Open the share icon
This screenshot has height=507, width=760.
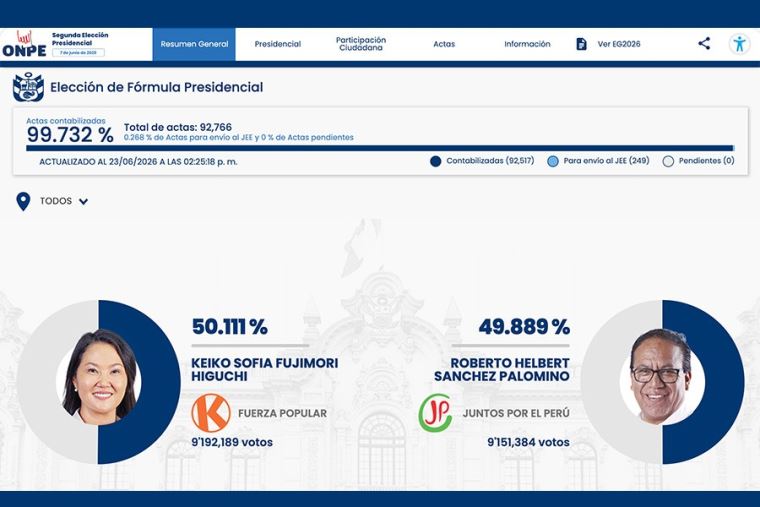[x=704, y=44]
